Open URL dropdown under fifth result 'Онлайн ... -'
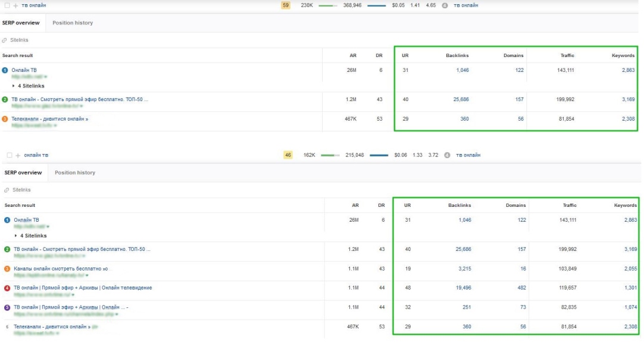This screenshot has width=644, height=346. coord(117,314)
